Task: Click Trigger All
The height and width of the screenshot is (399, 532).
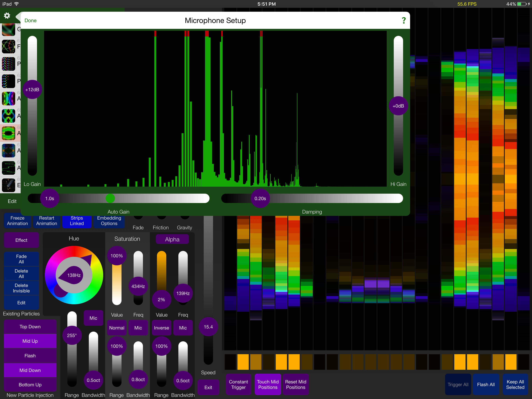Action: pos(458,384)
